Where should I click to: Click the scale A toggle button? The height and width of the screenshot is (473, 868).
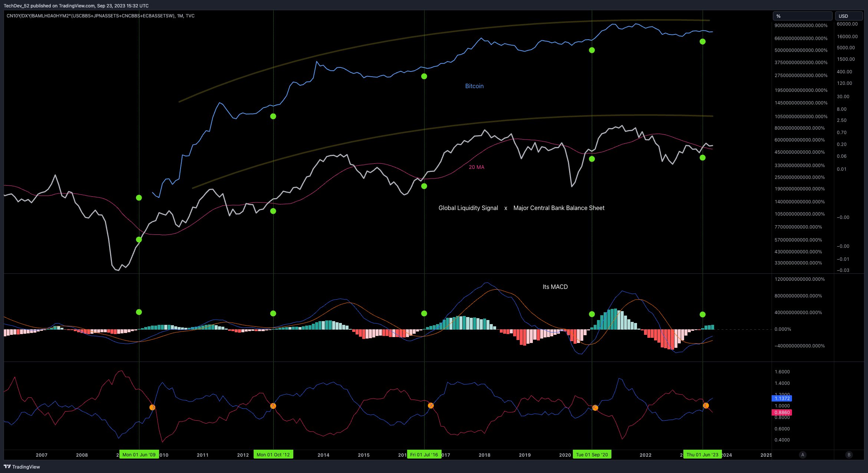(802, 455)
